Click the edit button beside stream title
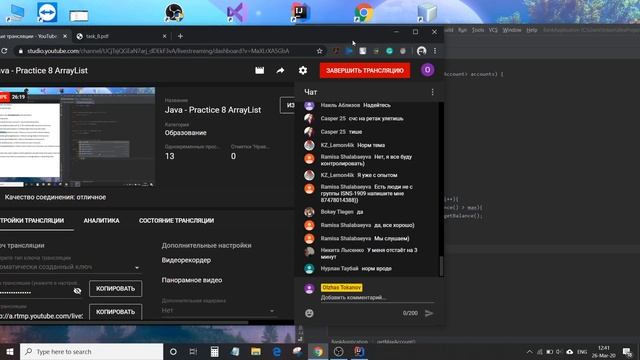 [288, 105]
